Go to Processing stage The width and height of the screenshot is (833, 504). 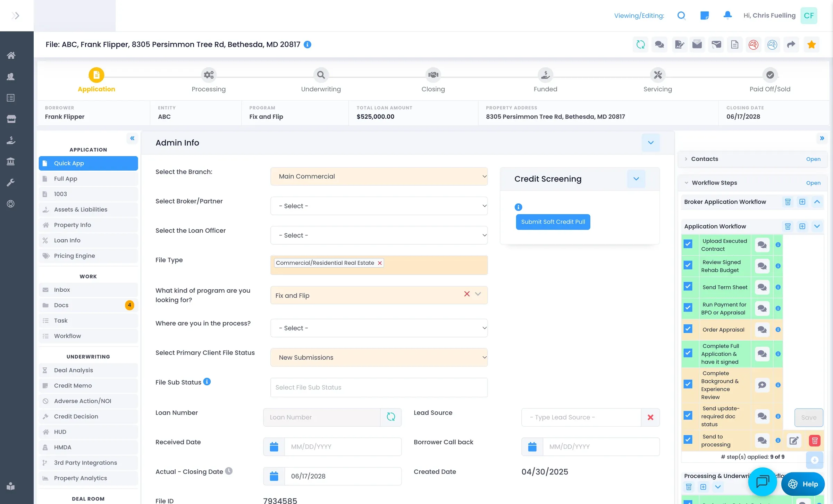point(209,80)
